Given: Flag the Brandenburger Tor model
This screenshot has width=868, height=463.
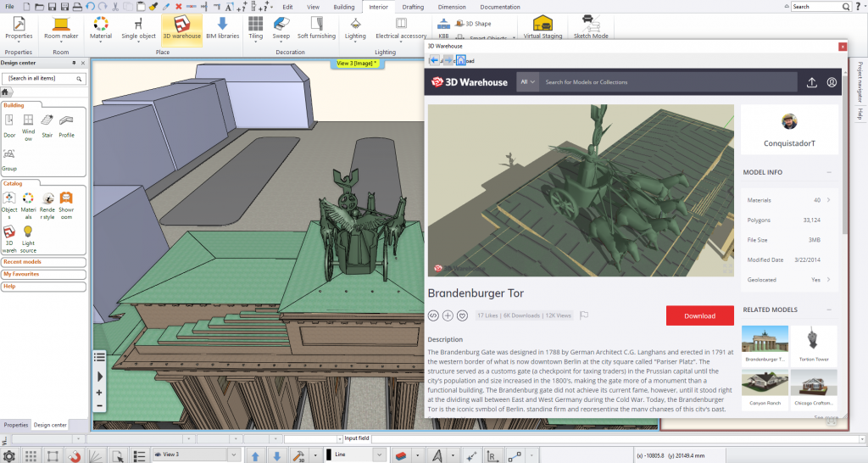Looking at the screenshot, I should tap(583, 315).
